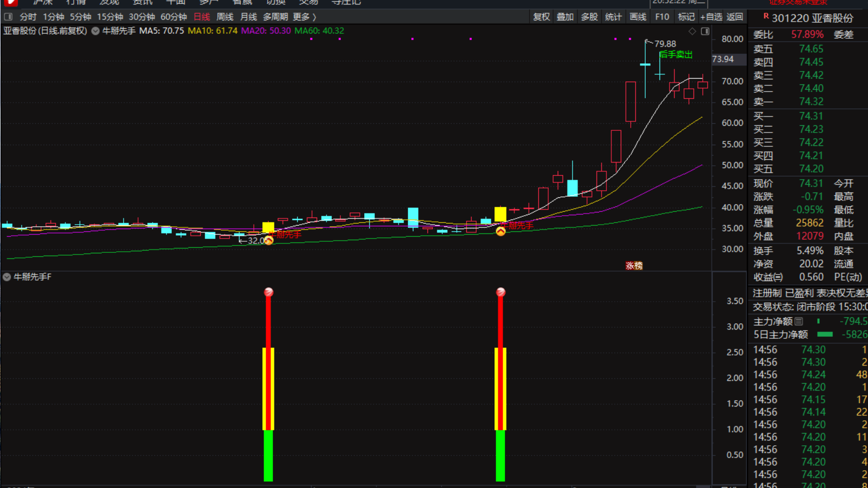Screen dimensions: 868x488
Task: Open the 统计 statistics tool
Action: [613, 17]
